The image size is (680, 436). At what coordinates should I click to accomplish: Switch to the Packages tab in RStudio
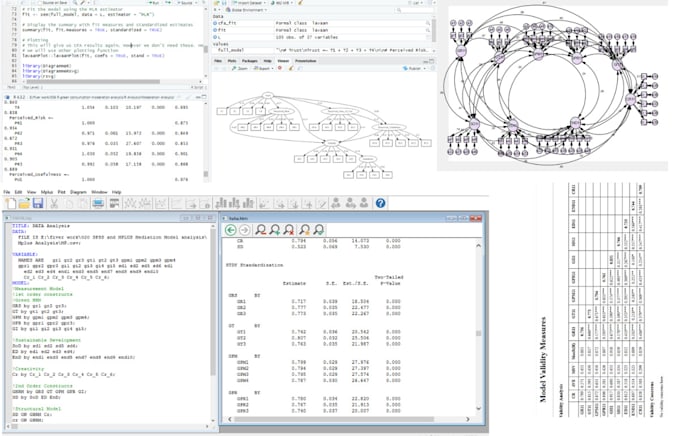pos(250,61)
